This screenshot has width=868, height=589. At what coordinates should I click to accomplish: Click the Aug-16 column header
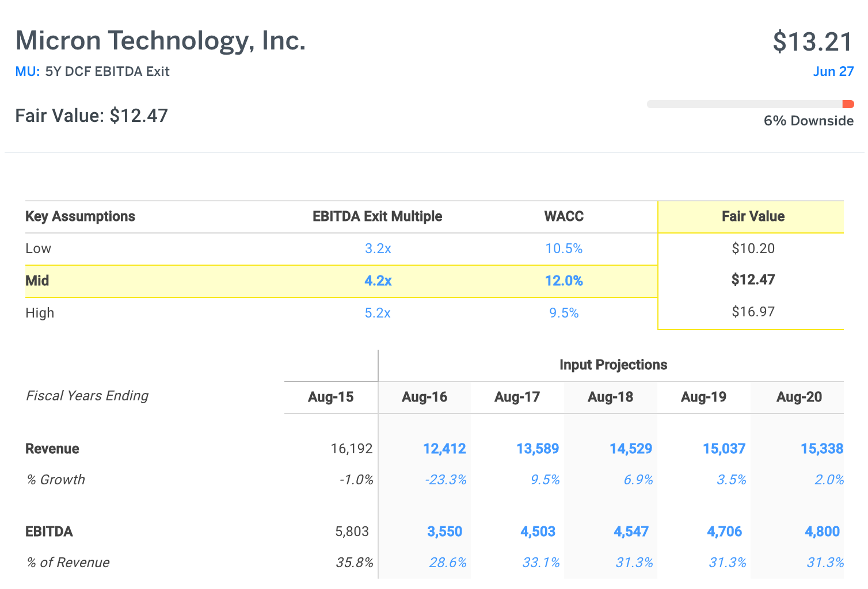pyautogui.click(x=424, y=397)
